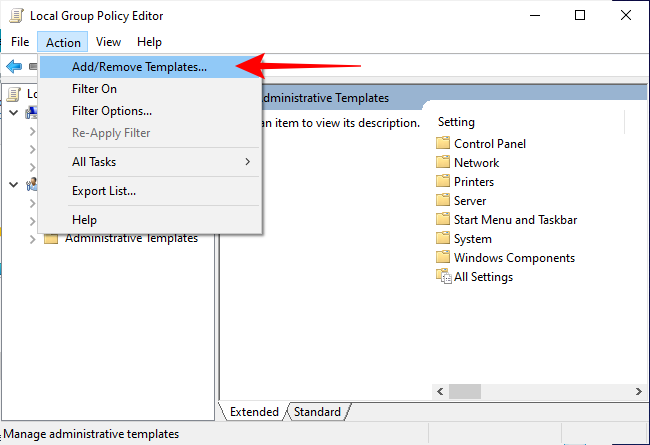Click status bar text Manage administrative templates
This screenshot has height=445, width=650.
coord(91,434)
